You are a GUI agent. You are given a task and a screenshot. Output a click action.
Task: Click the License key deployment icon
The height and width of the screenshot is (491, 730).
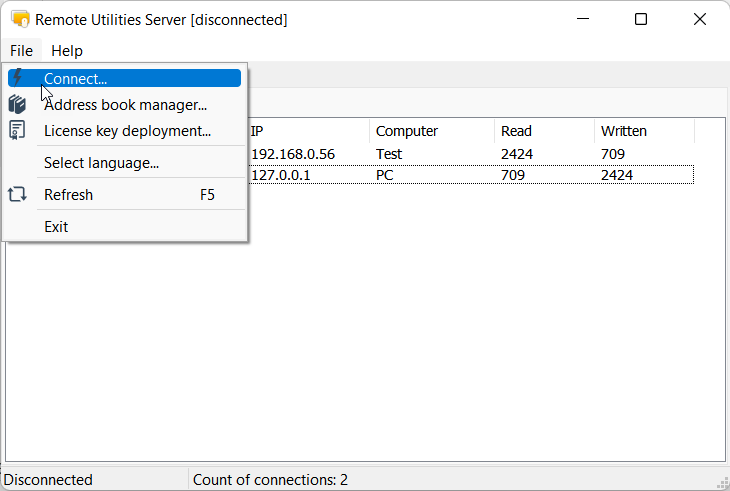click(17, 130)
